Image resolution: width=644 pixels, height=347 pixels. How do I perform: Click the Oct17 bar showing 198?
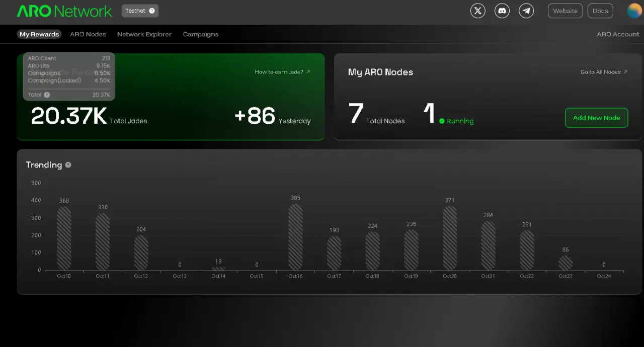click(x=334, y=253)
